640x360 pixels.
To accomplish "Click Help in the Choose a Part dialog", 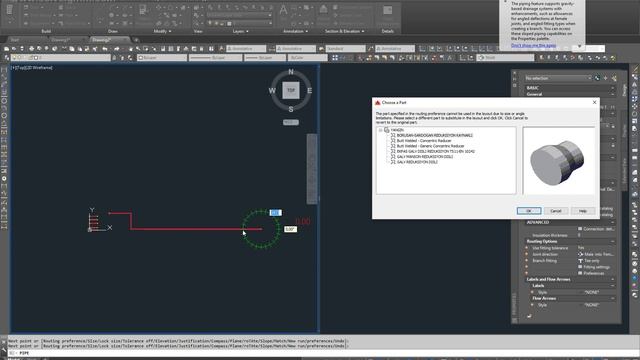I will click(582, 211).
